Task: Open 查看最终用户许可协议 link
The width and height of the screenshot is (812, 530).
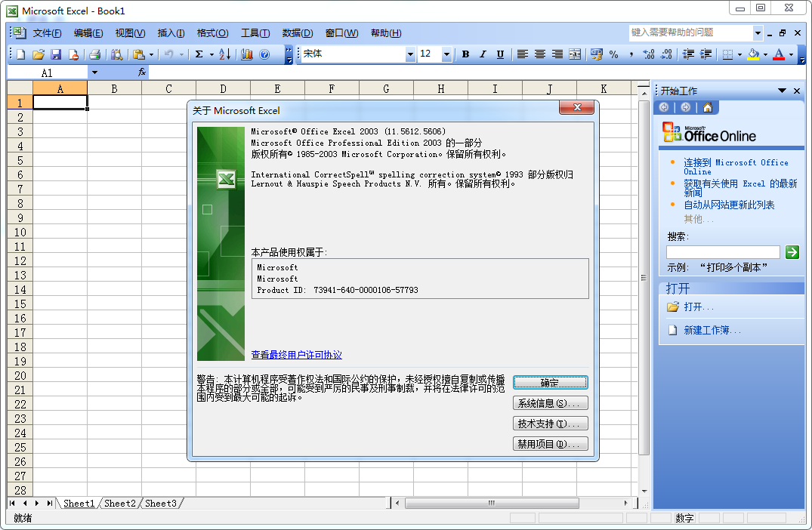Action: point(296,355)
